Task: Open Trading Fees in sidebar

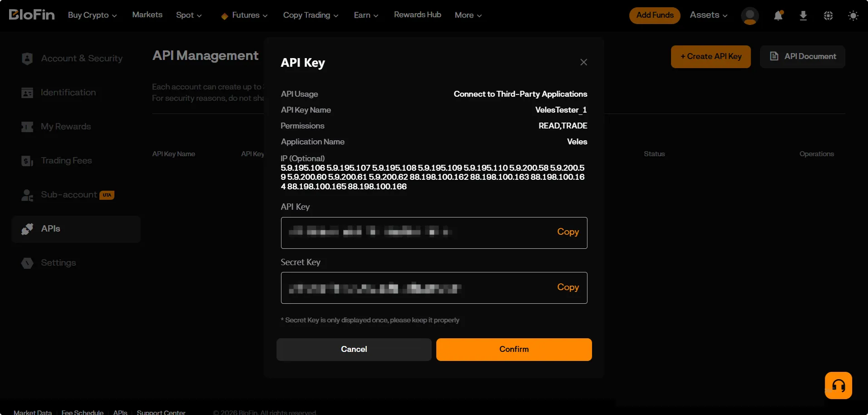Action: coord(66,160)
